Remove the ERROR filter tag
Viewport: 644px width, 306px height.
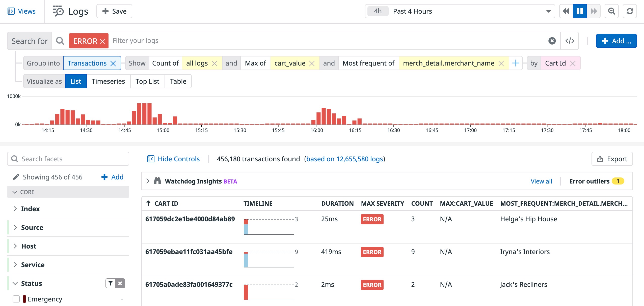(x=102, y=41)
